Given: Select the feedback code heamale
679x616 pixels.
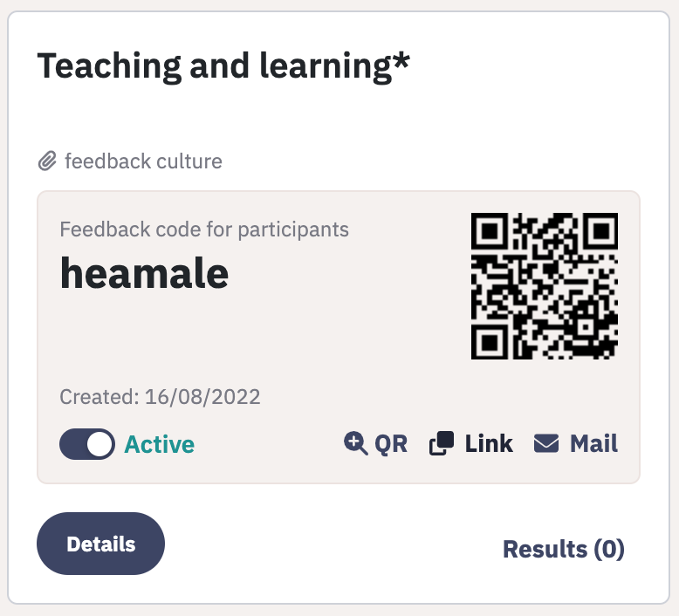Looking at the screenshot, I should pyautogui.click(x=144, y=273).
